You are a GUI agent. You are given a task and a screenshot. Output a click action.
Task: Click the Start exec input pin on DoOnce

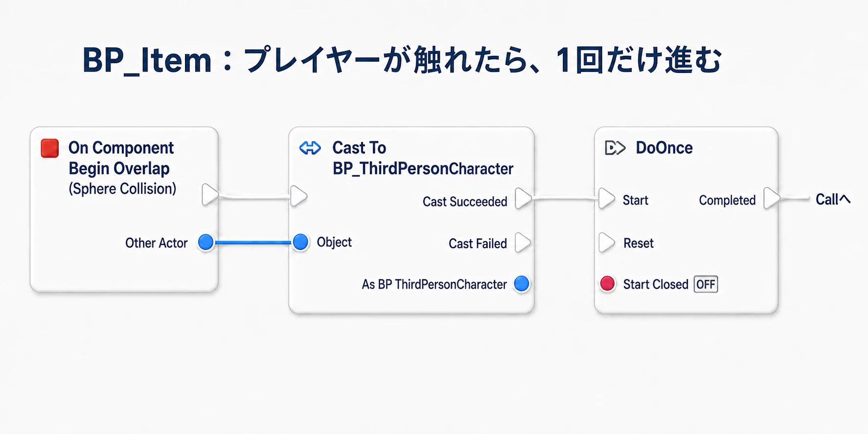(x=607, y=199)
